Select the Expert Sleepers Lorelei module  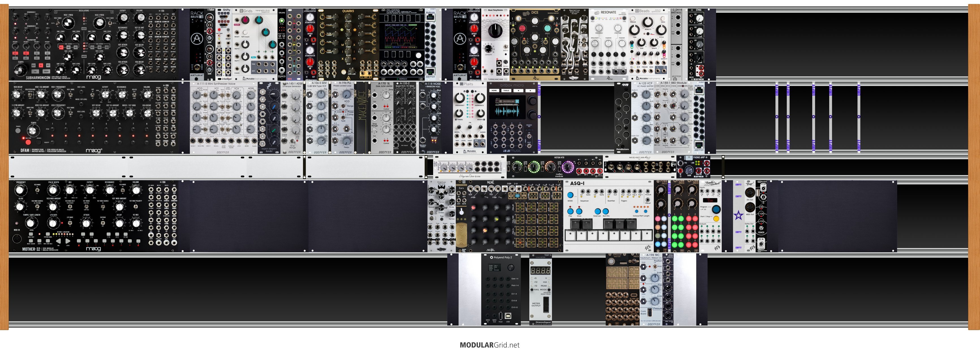point(269,118)
